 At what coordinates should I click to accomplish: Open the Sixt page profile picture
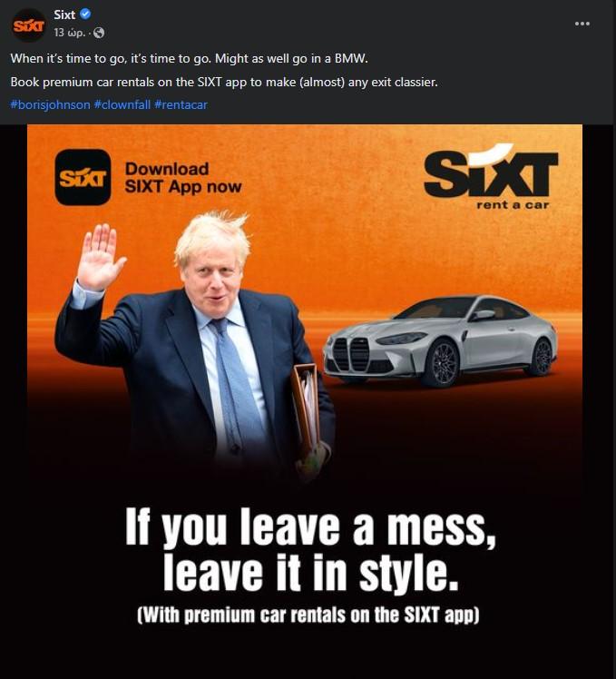(x=28, y=25)
